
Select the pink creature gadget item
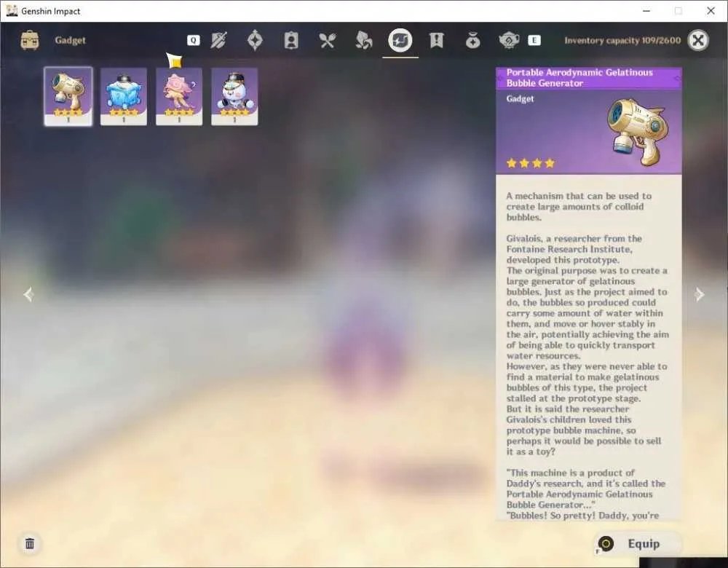coord(179,96)
